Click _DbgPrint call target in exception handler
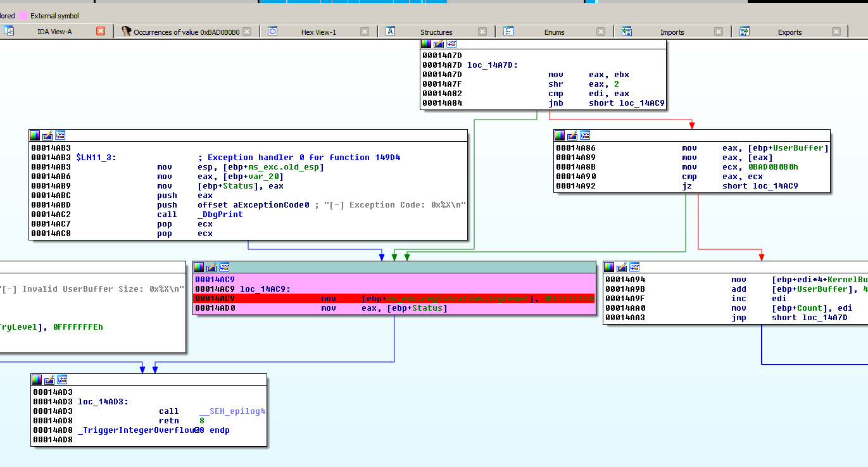Image resolution: width=868 pixels, height=467 pixels. pyautogui.click(x=220, y=215)
